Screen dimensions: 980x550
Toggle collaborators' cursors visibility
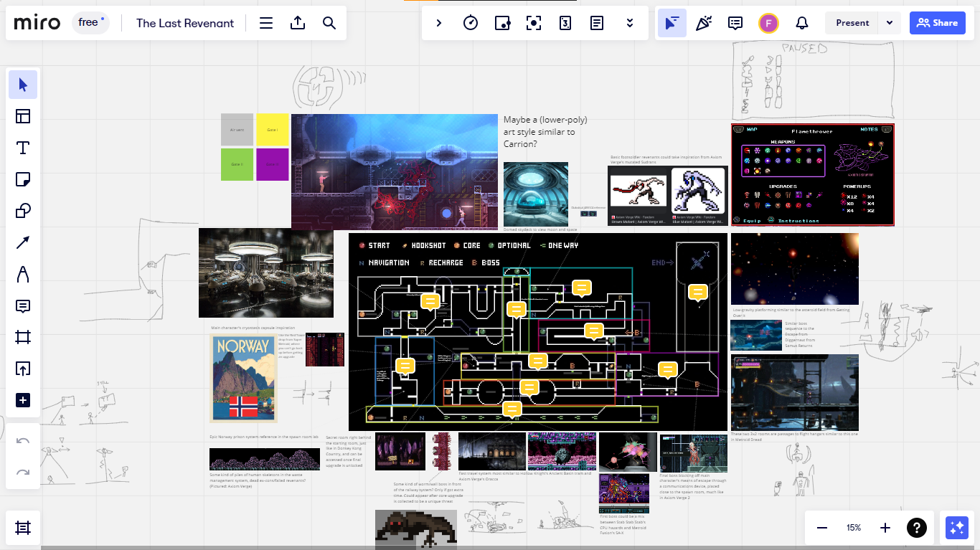pyautogui.click(x=672, y=23)
